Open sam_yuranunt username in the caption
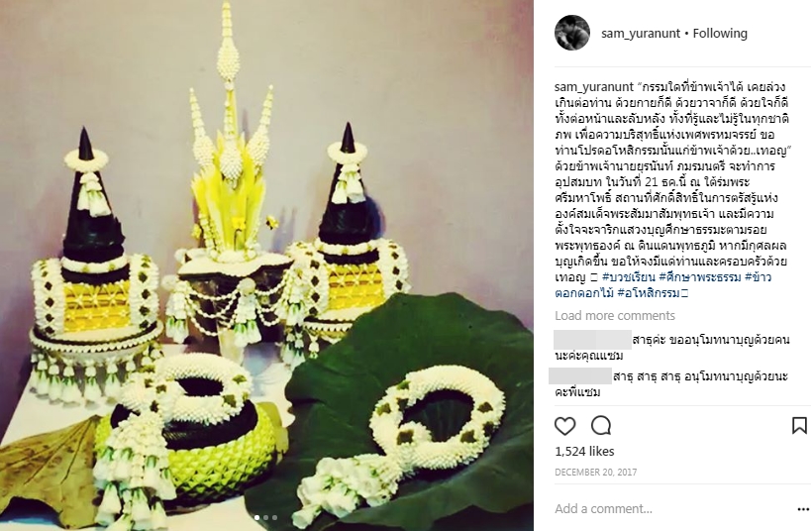812x531 pixels. pos(594,86)
